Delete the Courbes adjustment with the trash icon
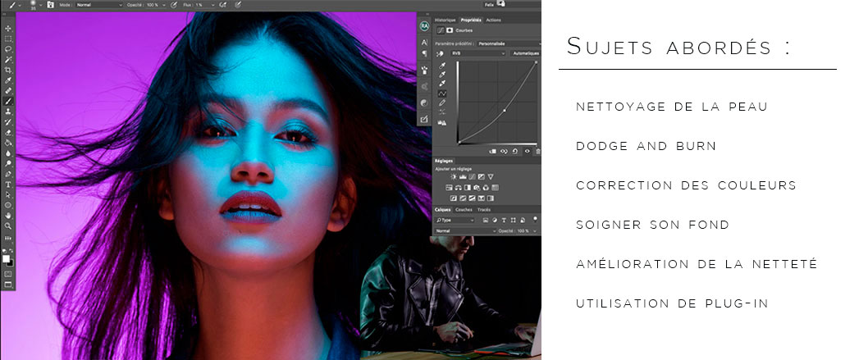Screen dimensions: 868x360 pos(537,151)
